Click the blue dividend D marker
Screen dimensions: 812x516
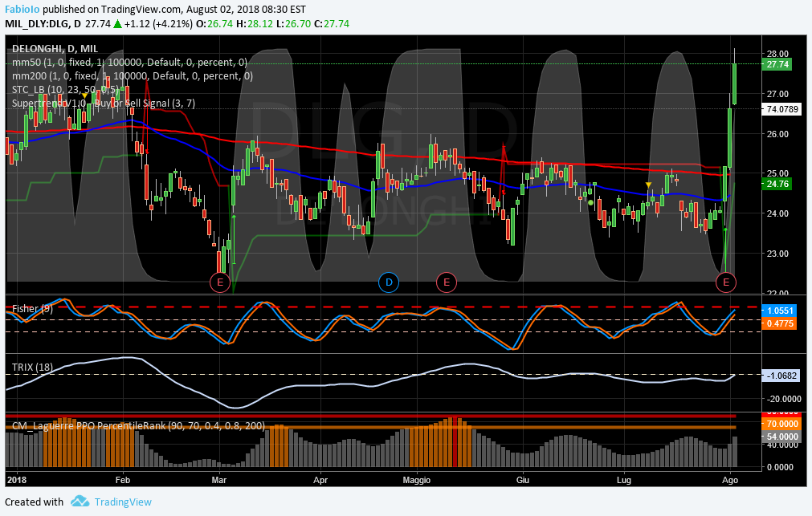(x=389, y=282)
